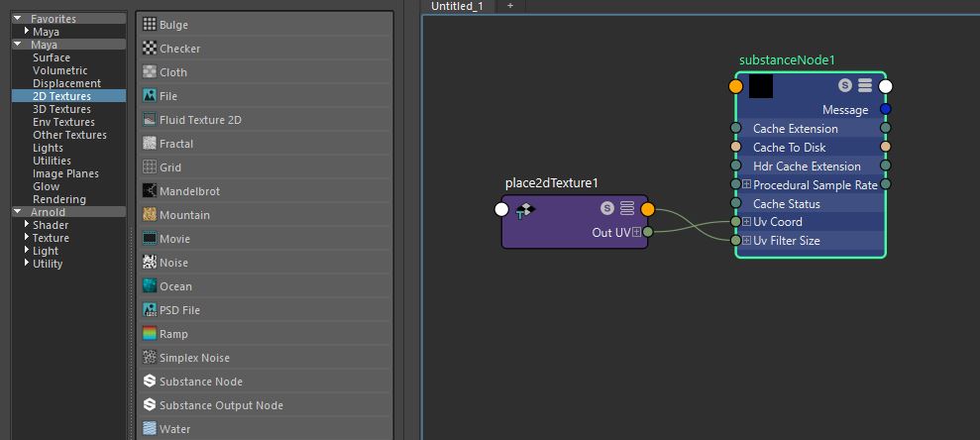Click the black swatch on substanceNode1
980x440 pixels.
click(761, 87)
